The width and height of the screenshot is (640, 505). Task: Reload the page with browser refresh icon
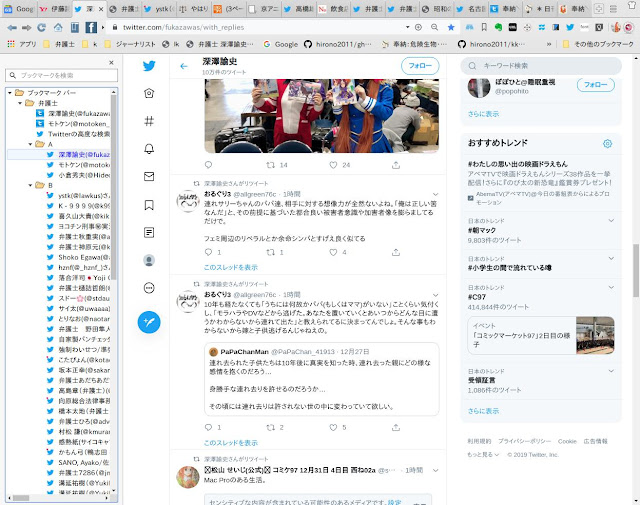tap(41, 27)
